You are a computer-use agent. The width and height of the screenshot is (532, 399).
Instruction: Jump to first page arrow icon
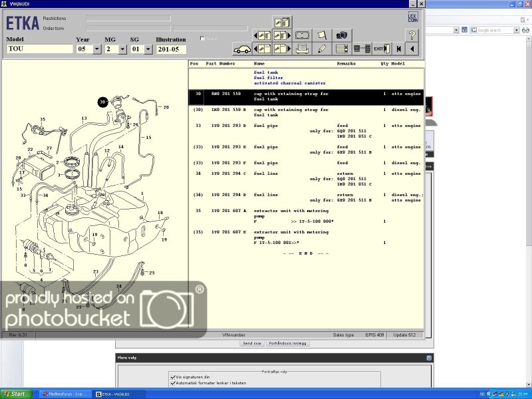pyautogui.click(x=398, y=49)
